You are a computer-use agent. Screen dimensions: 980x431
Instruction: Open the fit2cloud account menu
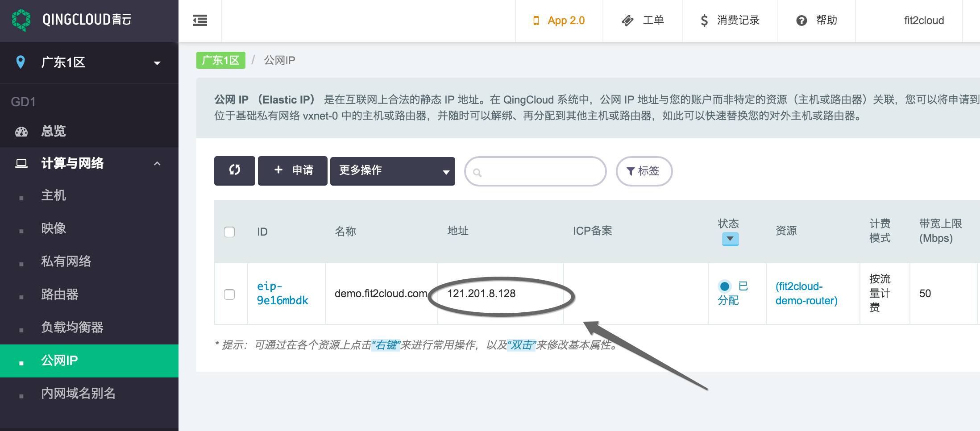point(924,21)
